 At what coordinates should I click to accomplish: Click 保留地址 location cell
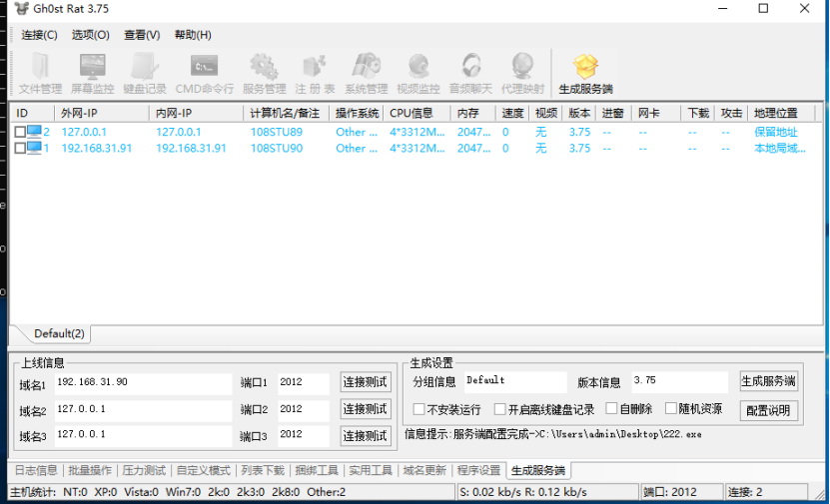775,132
